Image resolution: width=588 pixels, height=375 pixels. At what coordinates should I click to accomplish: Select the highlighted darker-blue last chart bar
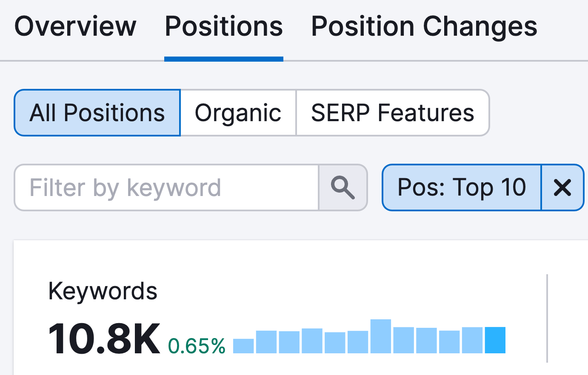pyautogui.click(x=495, y=340)
